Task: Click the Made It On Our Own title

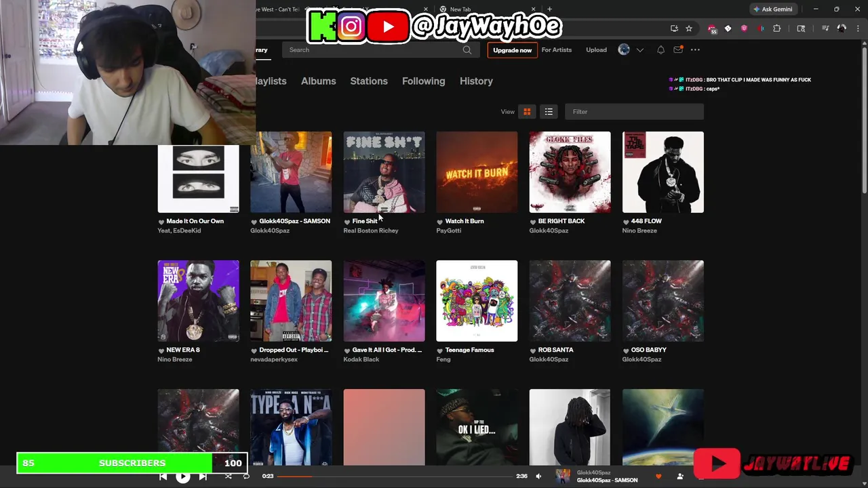Action: [x=195, y=221]
